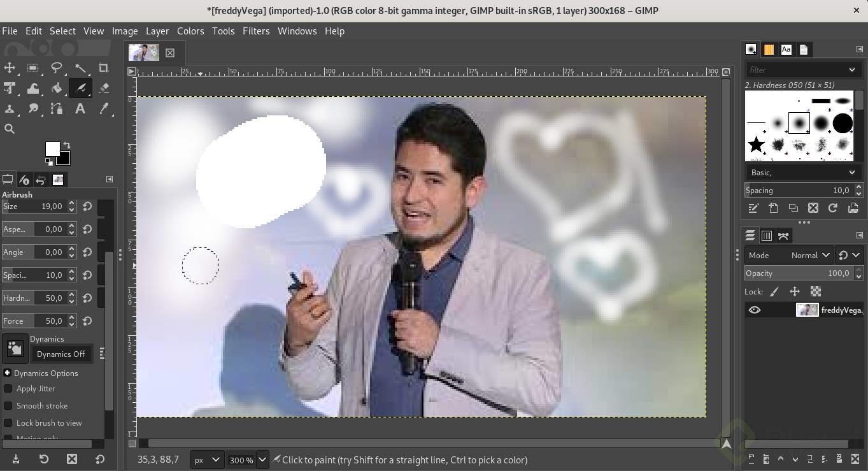Toggle lock pixels for the layer
Viewport: 868px width, 471px height.
point(774,291)
